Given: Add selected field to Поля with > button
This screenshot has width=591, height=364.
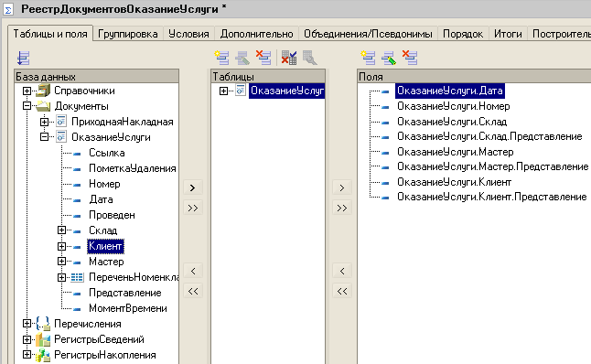Looking at the screenshot, I should point(342,187).
